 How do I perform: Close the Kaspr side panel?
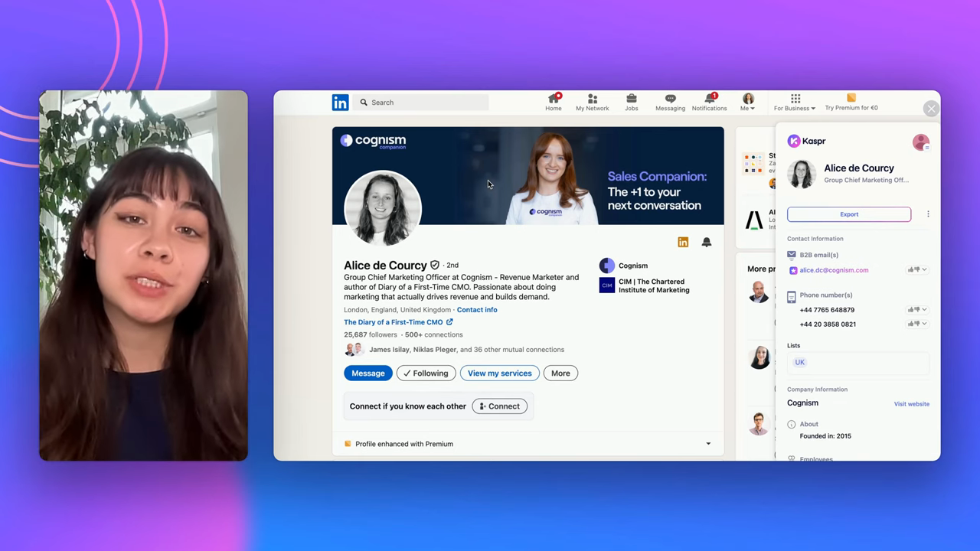pyautogui.click(x=931, y=109)
